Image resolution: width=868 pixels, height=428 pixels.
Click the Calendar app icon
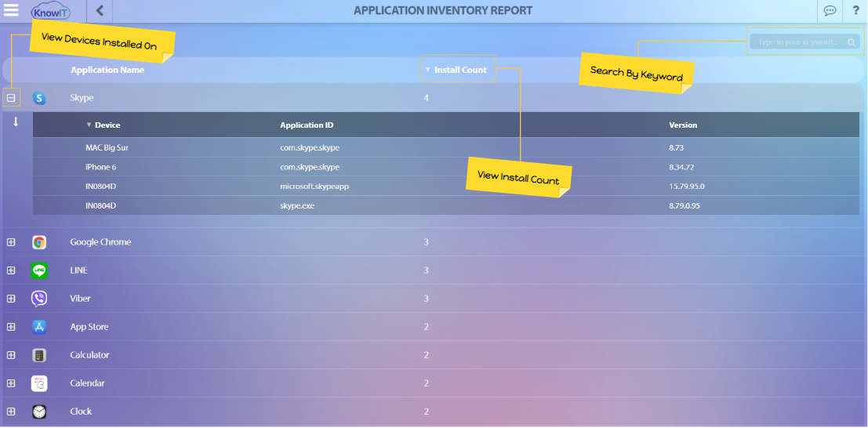click(38, 383)
